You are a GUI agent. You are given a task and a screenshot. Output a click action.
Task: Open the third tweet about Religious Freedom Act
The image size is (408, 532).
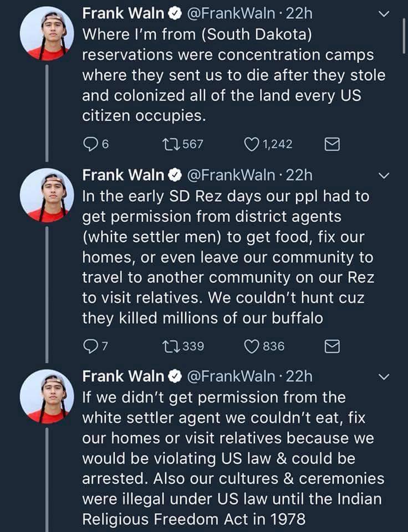(233, 460)
